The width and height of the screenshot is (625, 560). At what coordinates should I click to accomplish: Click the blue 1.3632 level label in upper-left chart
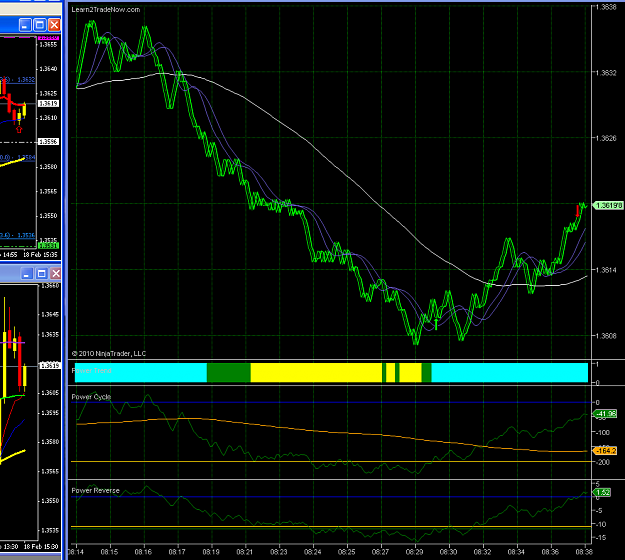[x=26, y=80]
